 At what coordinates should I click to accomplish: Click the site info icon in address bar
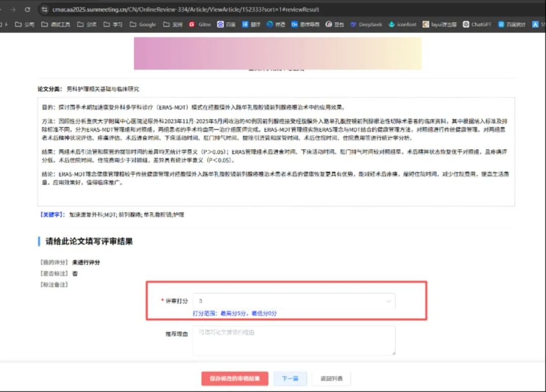pos(44,10)
